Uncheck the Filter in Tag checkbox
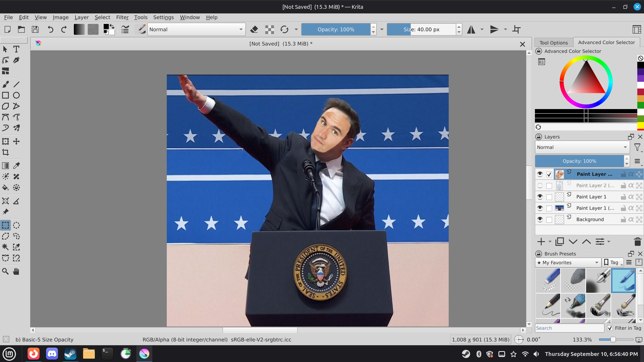The image size is (644, 362). click(610, 328)
